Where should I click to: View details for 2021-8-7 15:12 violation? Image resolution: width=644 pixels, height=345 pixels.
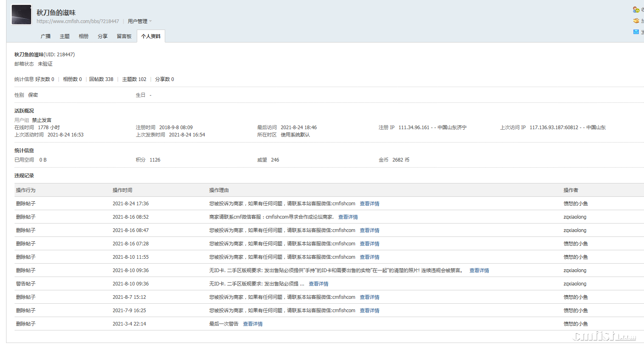pyautogui.click(x=370, y=297)
